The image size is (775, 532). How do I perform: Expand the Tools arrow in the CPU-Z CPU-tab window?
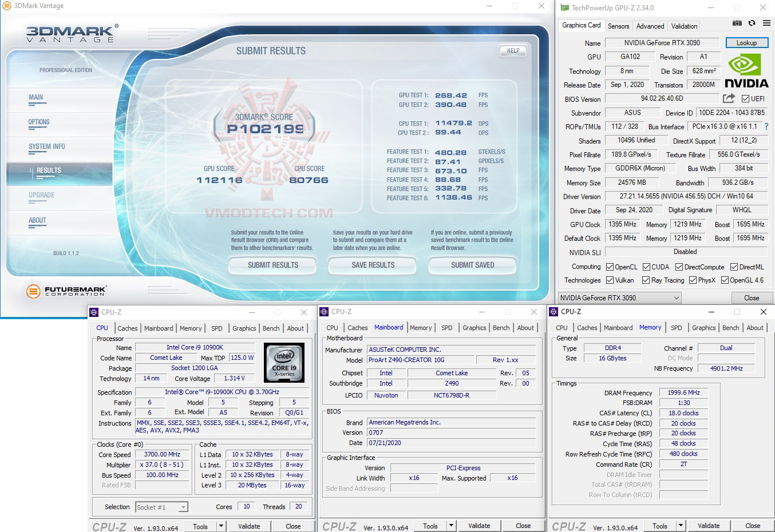pyautogui.click(x=221, y=526)
